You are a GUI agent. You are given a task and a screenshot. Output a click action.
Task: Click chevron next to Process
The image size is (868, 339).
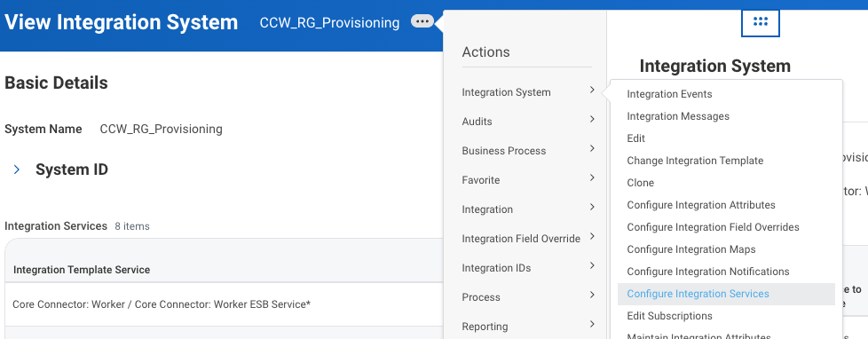592,296
